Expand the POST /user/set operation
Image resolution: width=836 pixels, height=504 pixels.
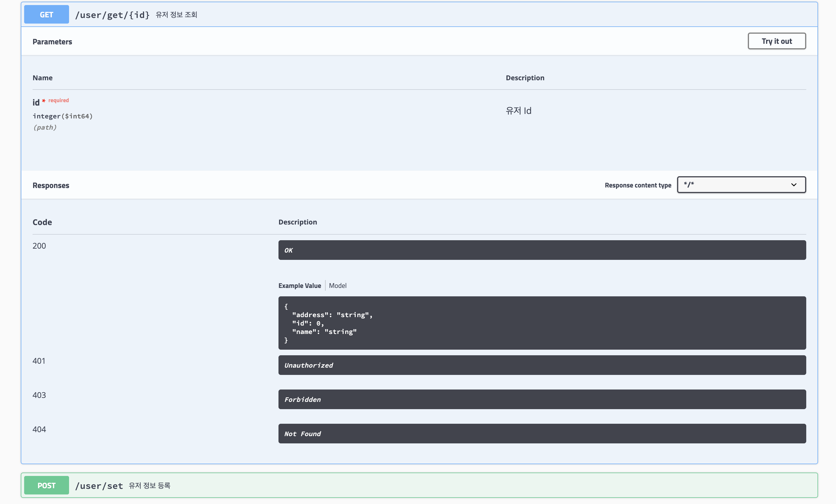[x=407, y=485]
